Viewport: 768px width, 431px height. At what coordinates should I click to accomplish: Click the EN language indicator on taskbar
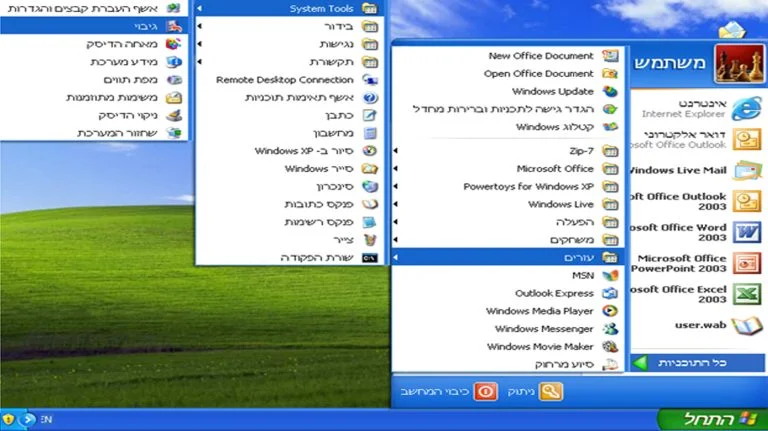pos(47,420)
